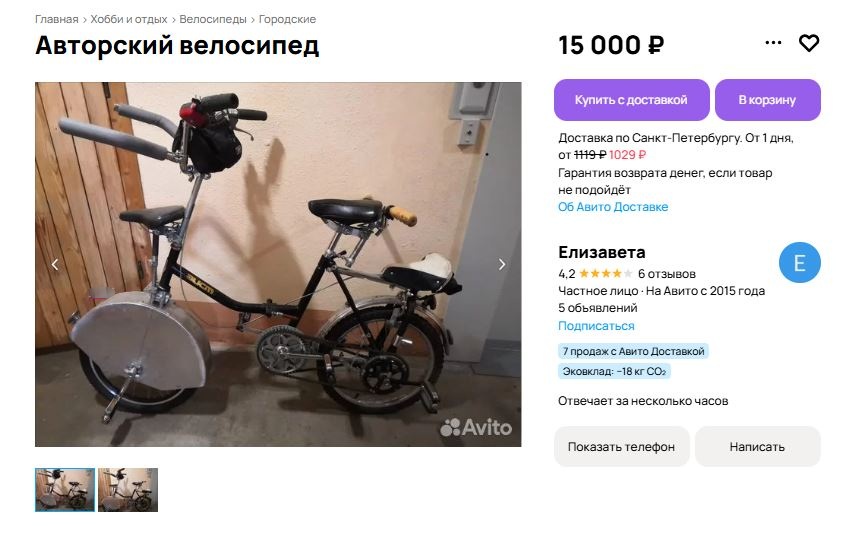Show previous photo with left arrow
Viewport: 846px width, 548px height.
[55, 264]
